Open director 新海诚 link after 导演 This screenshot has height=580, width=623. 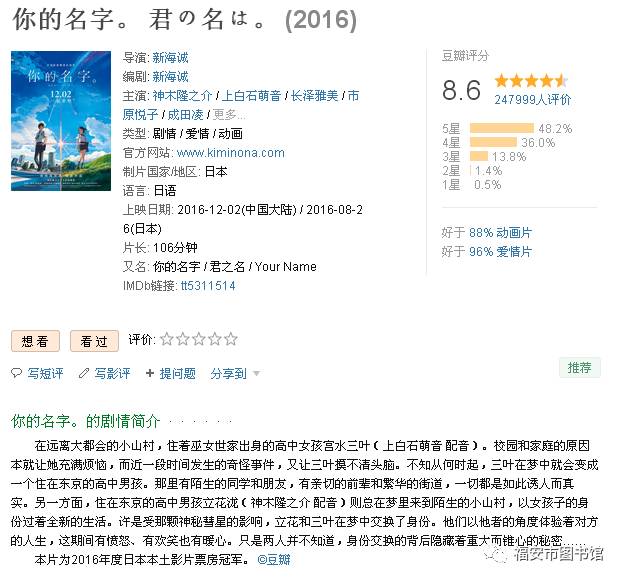(x=170, y=58)
